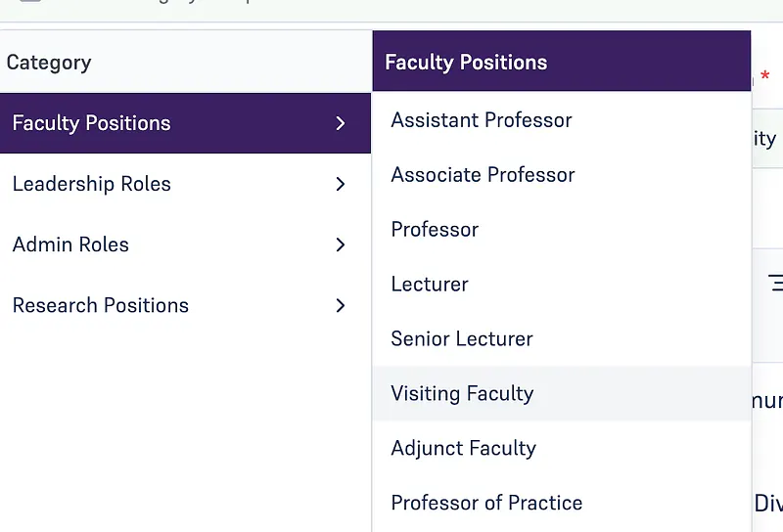Screen dimensions: 783x532
Task: Pick the Professor option
Action: coord(562,230)
